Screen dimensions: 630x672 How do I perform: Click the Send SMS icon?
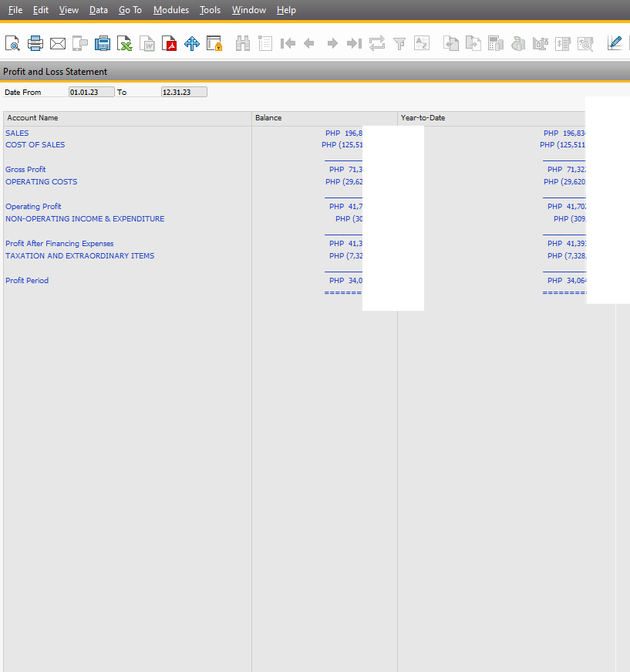pos(80,43)
